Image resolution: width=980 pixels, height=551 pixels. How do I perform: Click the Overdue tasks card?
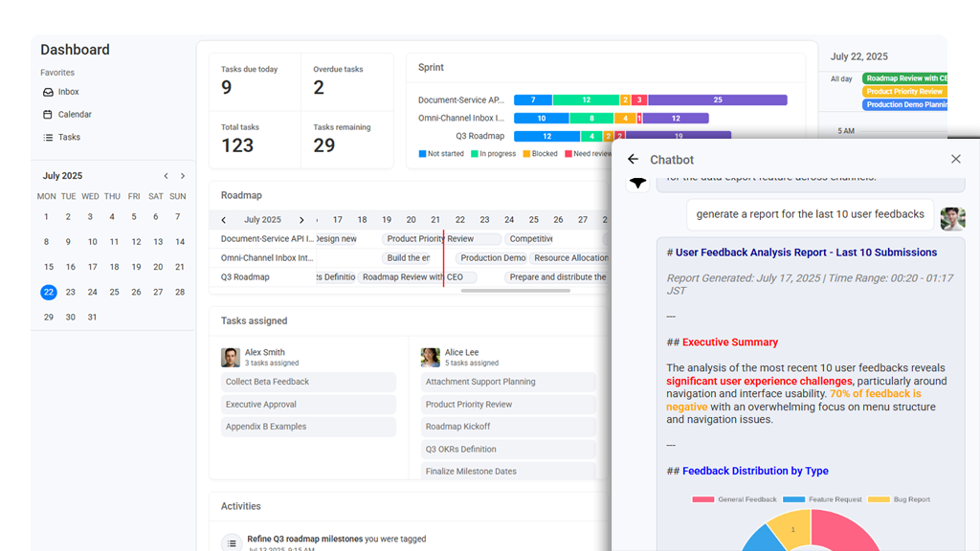coord(347,82)
